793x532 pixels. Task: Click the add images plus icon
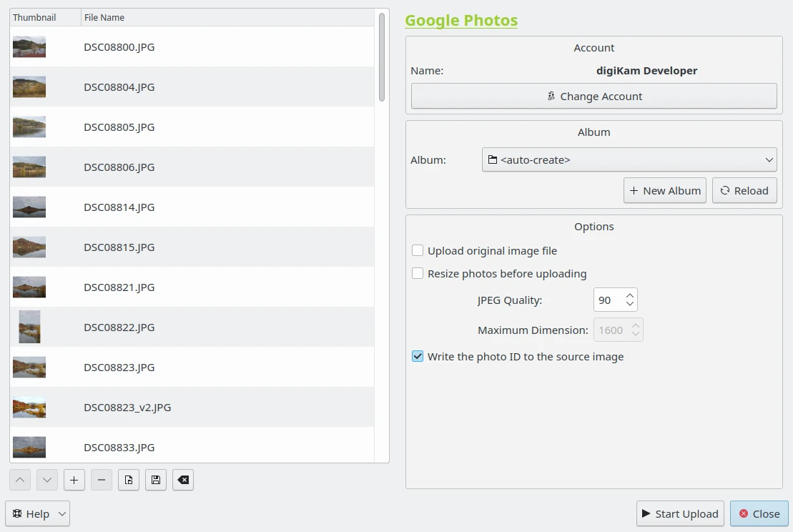point(74,481)
